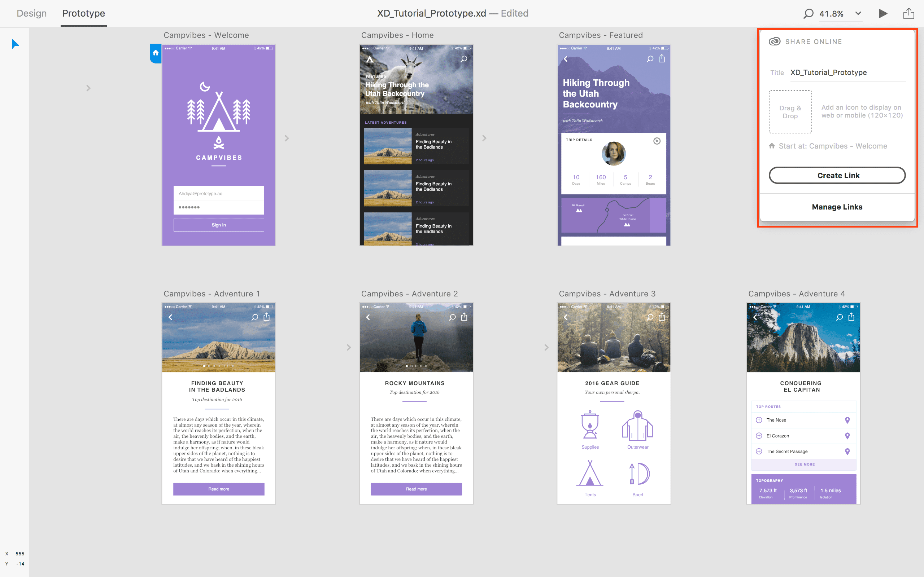The width and height of the screenshot is (924, 577).
Task: Click the Campvibes - Featured artboard title
Action: 601,35
